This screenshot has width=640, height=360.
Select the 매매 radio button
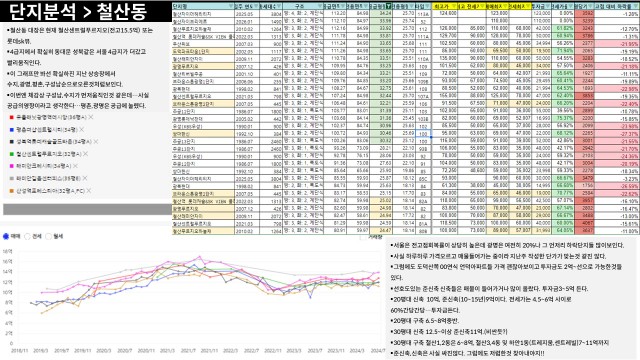6,236
